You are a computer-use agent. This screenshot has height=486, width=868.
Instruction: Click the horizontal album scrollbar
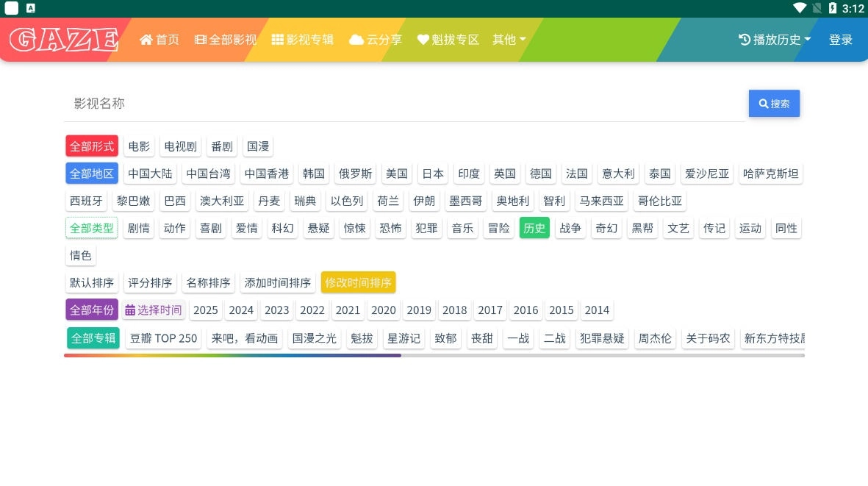(232, 355)
